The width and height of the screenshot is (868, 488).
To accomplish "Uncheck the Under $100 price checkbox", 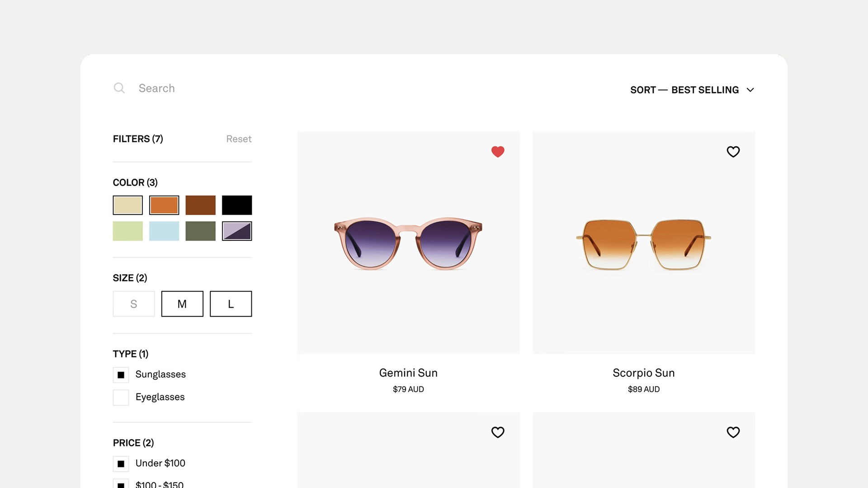I will click(121, 464).
